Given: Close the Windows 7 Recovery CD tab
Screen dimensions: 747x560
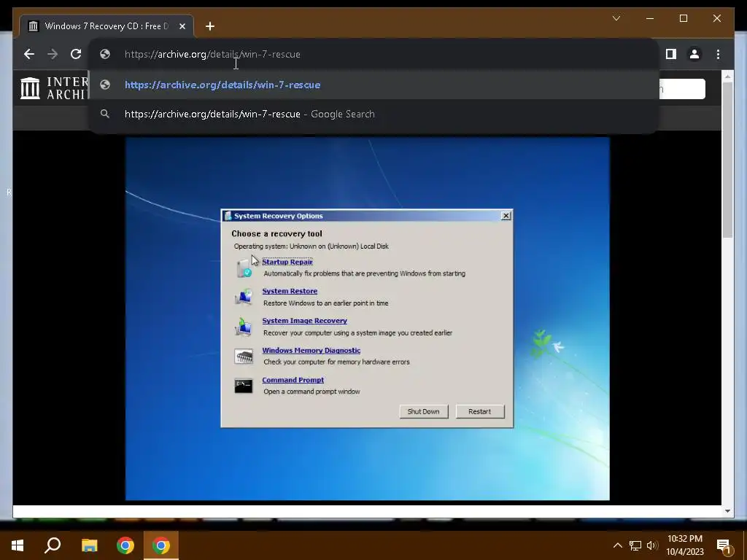Looking at the screenshot, I should click(182, 26).
